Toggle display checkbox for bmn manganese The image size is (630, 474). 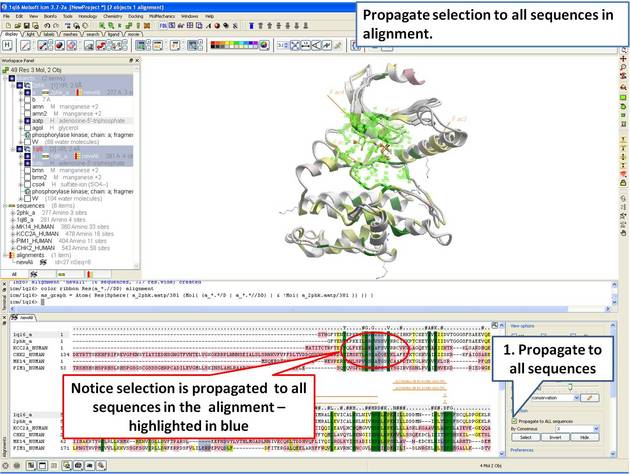[27, 170]
